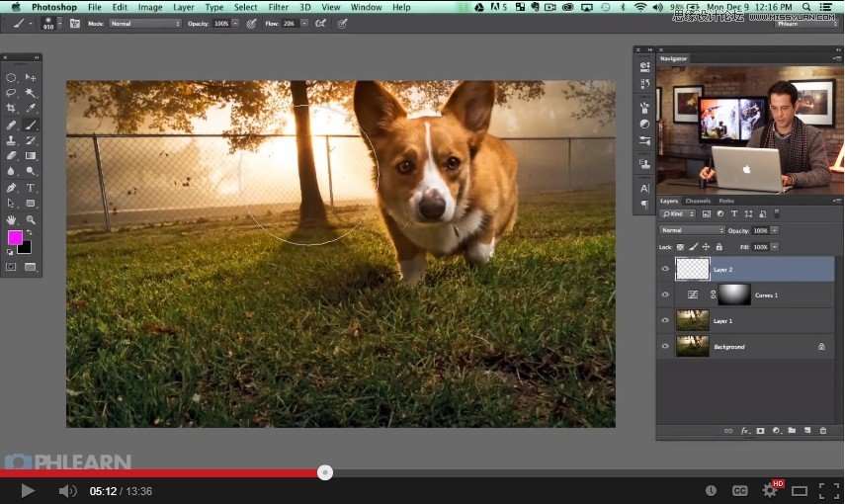Pick the Magic Wand tool
Viewport: 845px width, 504px height.
point(31,92)
